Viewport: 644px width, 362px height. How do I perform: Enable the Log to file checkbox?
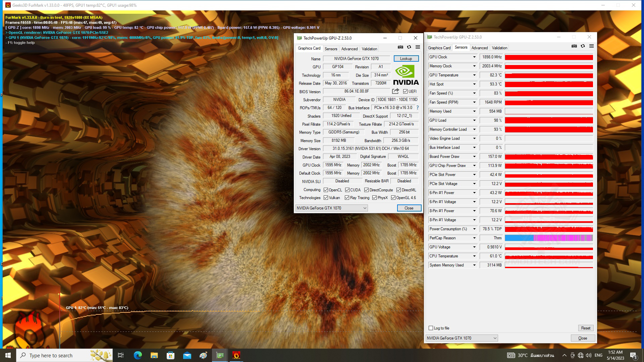pos(431,328)
